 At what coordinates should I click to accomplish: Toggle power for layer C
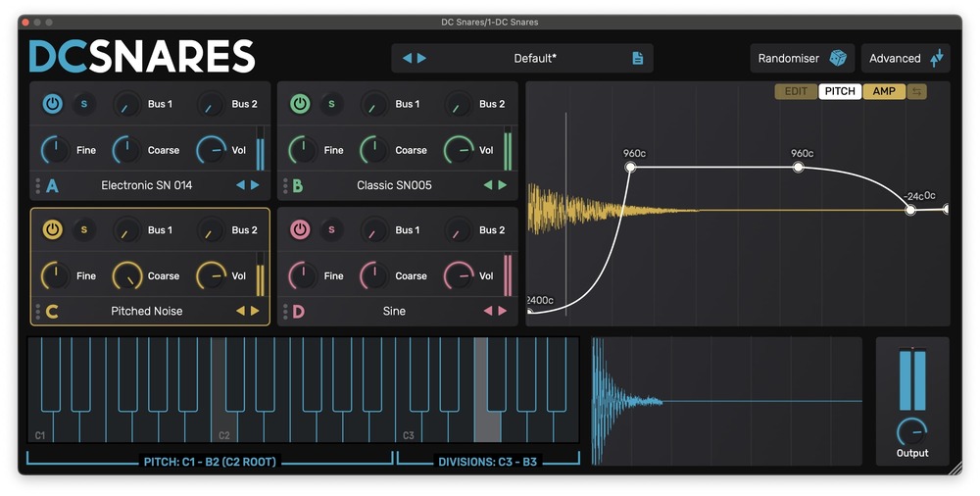click(53, 229)
